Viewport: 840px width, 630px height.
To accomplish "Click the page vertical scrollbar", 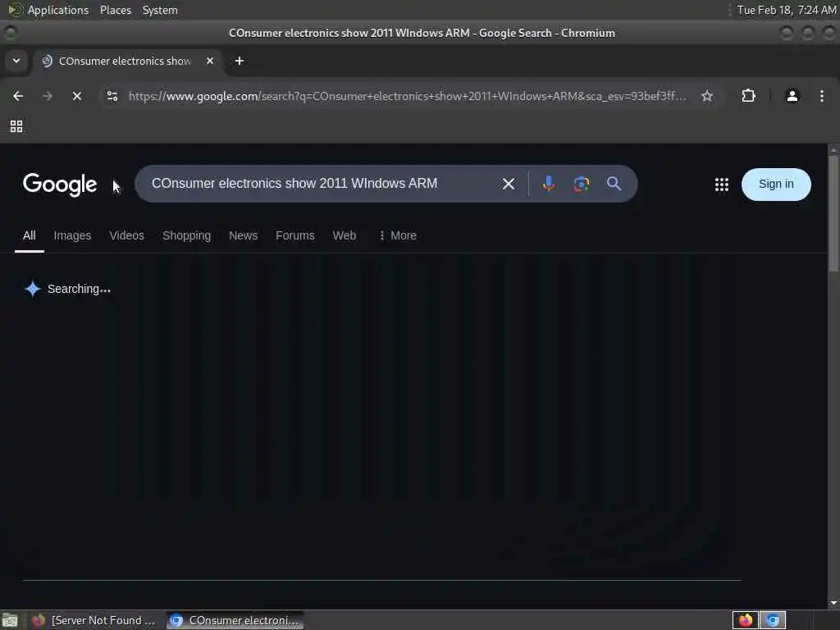I will click(x=833, y=214).
